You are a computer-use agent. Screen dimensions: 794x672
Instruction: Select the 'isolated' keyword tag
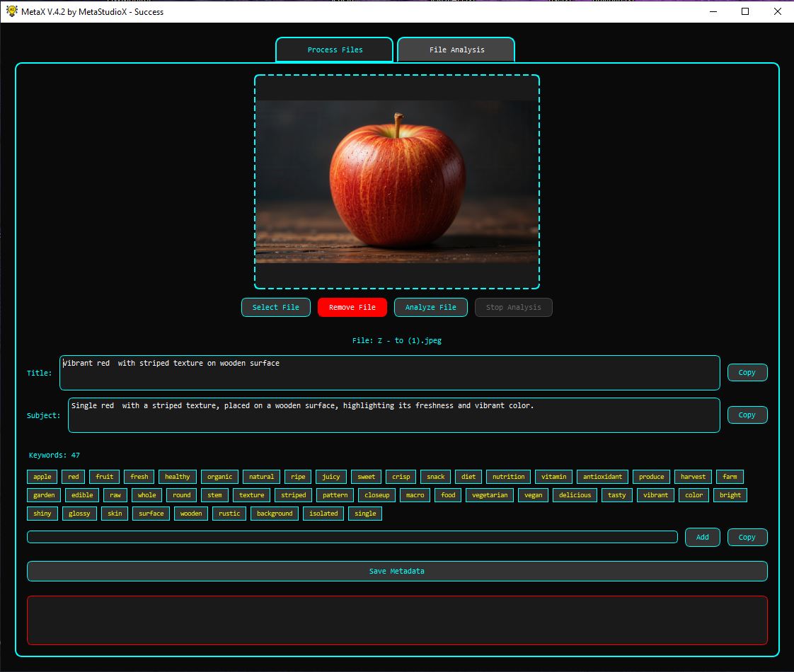[x=323, y=513]
